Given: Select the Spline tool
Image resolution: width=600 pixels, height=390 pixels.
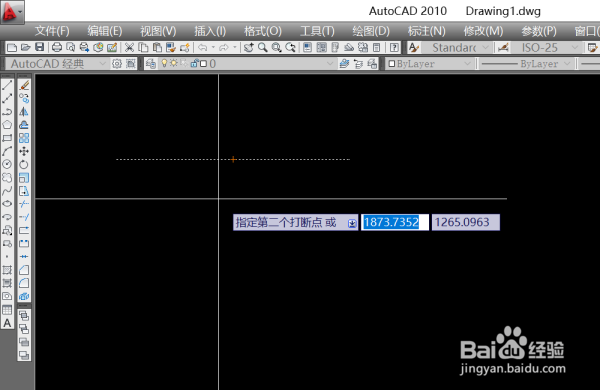Looking at the screenshot, I should coord(7,190).
